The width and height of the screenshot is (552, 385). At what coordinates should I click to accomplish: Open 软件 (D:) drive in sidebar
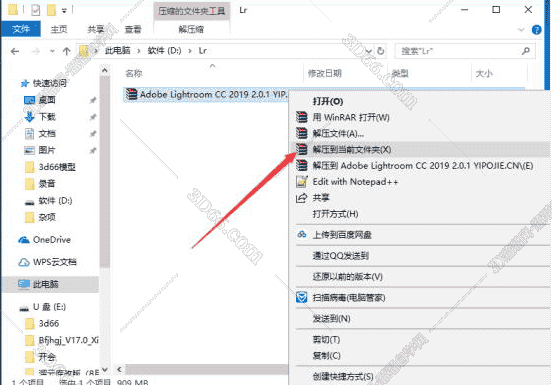[x=55, y=201]
